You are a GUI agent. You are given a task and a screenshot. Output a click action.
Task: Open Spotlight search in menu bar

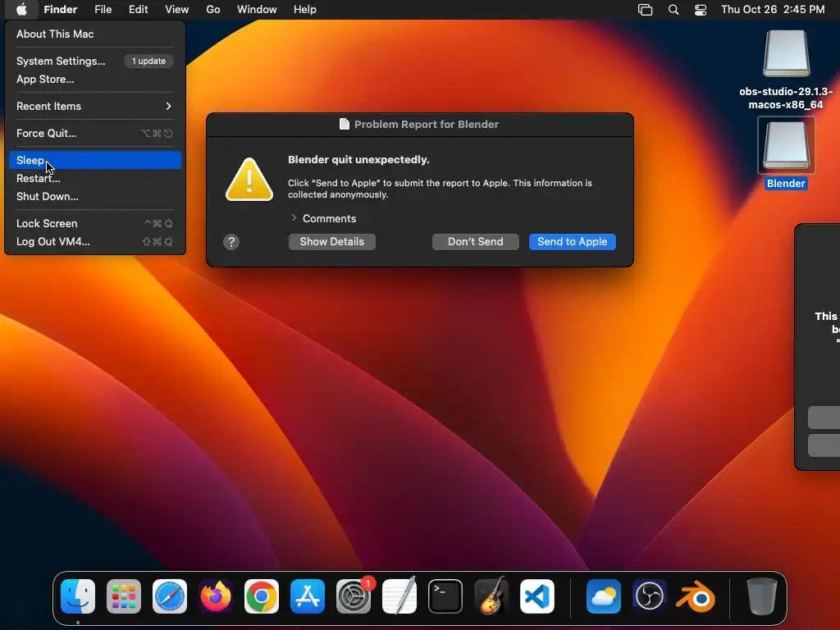pyautogui.click(x=673, y=10)
